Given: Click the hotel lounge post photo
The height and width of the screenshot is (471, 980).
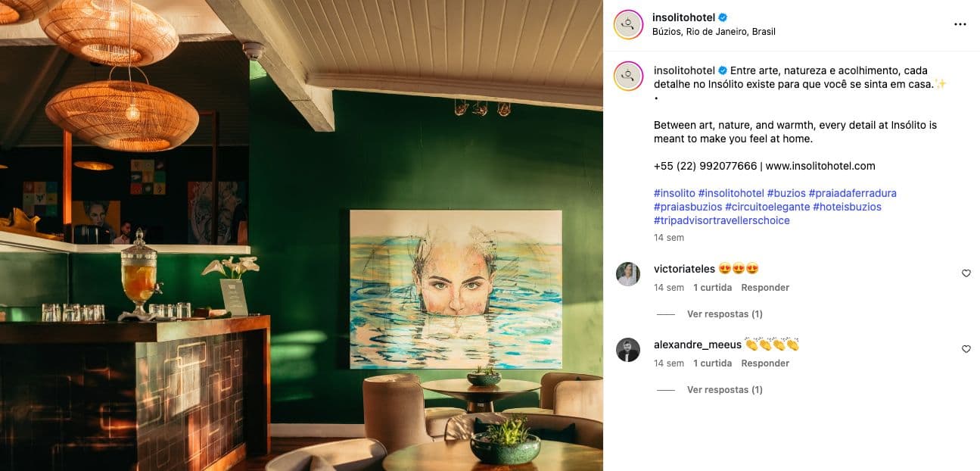Looking at the screenshot, I should pos(301,235).
